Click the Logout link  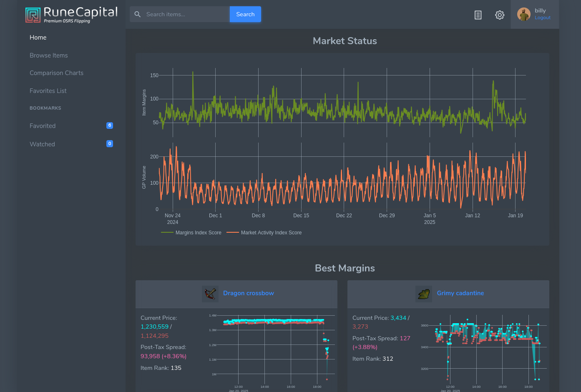coord(543,18)
